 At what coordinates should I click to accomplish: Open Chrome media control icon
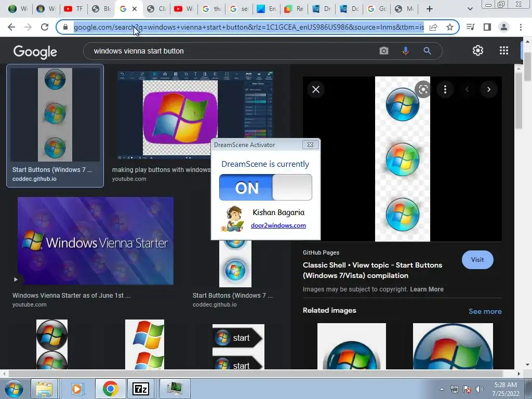(471, 27)
